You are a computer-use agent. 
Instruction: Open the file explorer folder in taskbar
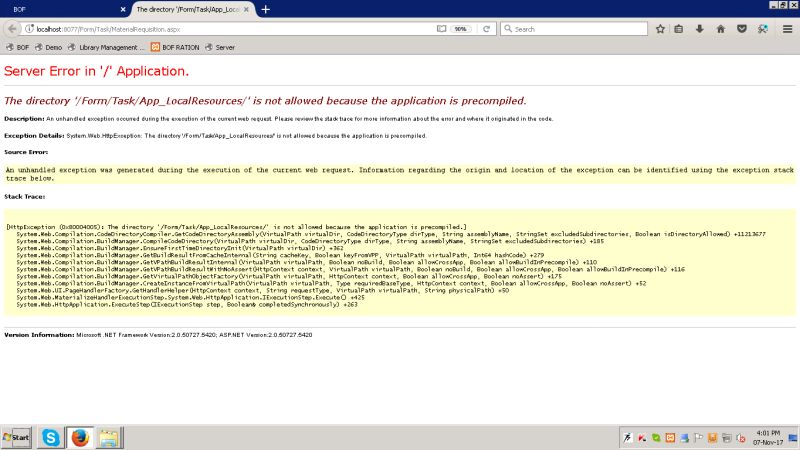109,437
